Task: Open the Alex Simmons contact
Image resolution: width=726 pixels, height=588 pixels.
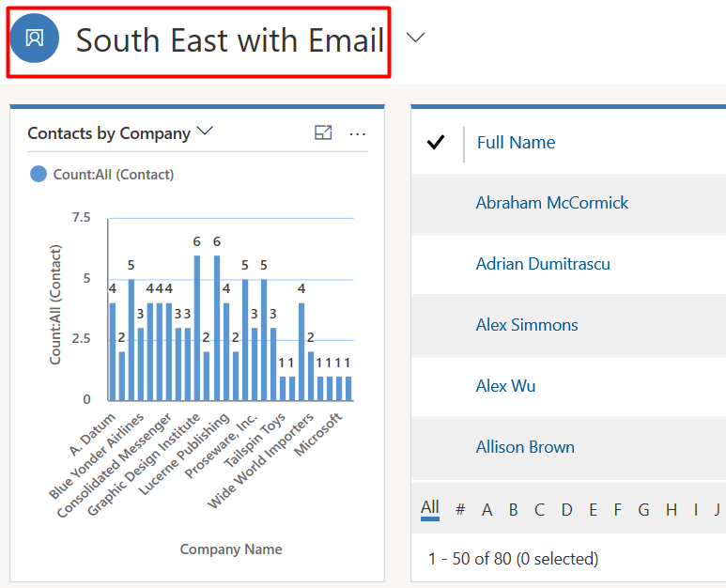Action: [x=526, y=325]
